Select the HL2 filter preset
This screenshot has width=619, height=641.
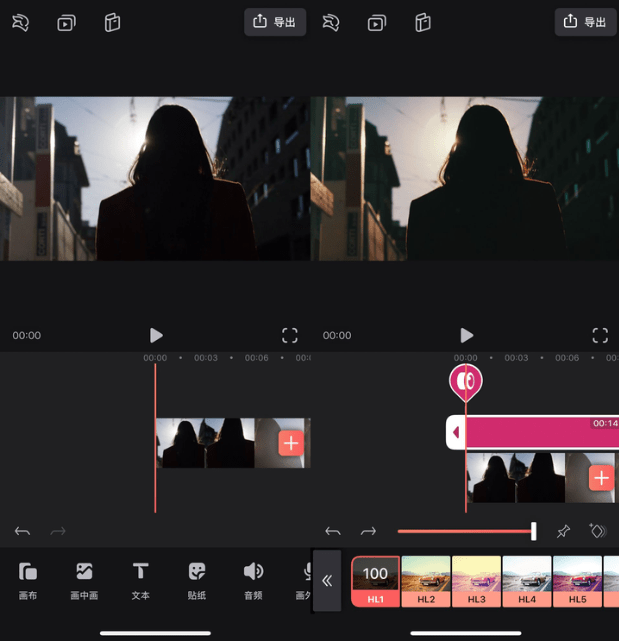(426, 581)
